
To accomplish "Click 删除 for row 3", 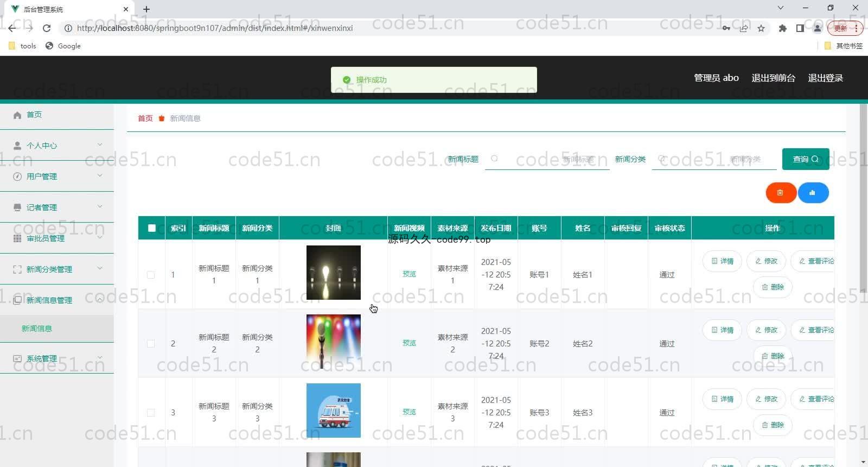I will pos(773,425).
